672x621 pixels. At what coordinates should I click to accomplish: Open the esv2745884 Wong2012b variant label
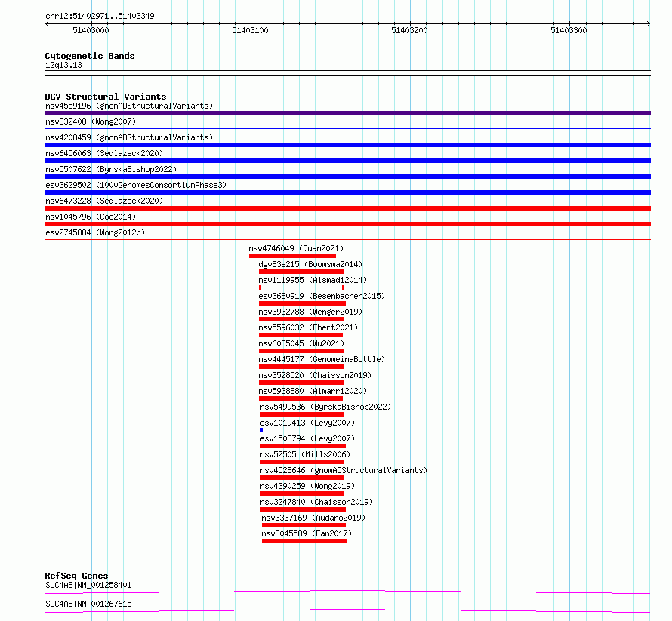(x=95, y=232)
